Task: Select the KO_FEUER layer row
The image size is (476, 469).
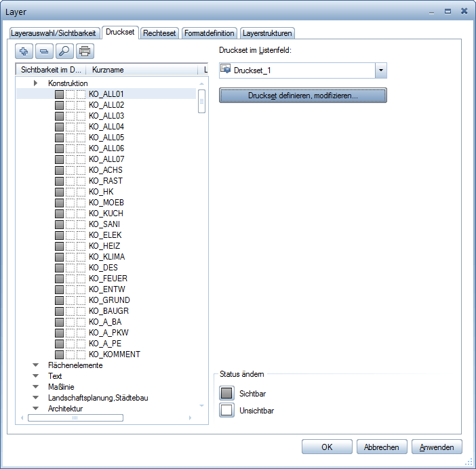Action: click(106, 279)
